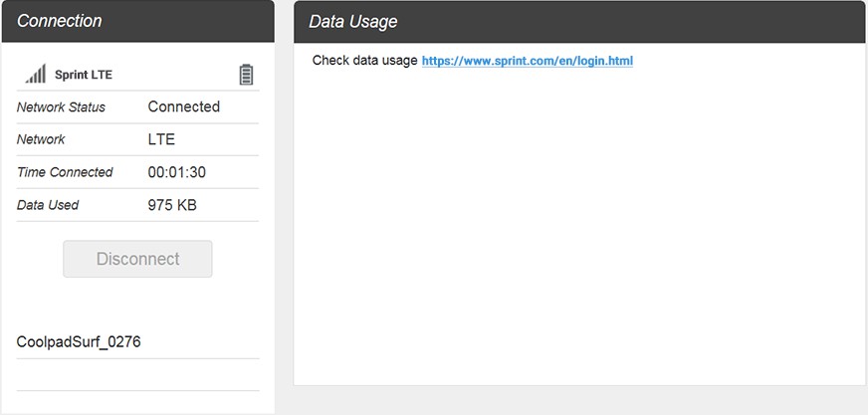Click the Connected status value
This screenshot has height=415, width=868.
point(183,106)
